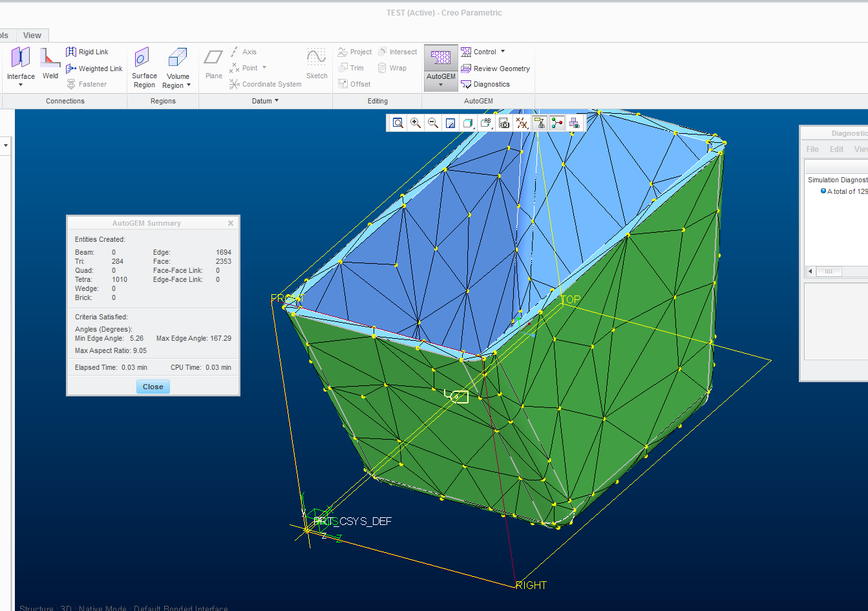The width and height of the screenshot is (868, 611).
Task: Zoom out with the magnifier minus icon
Action: [433, 123]
